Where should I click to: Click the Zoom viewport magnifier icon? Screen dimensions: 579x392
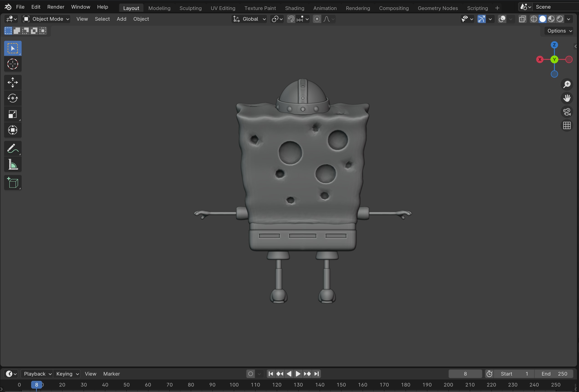[x=567, y=84]
